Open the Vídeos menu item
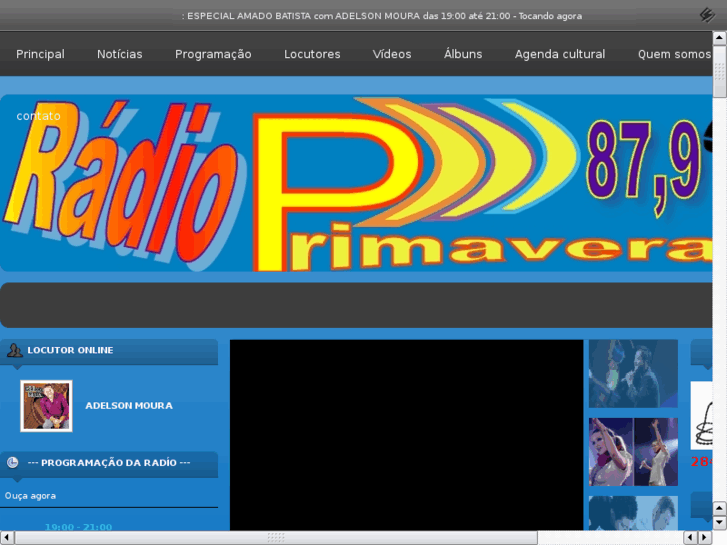Screen dimensions: 727x545 [392, 54]
